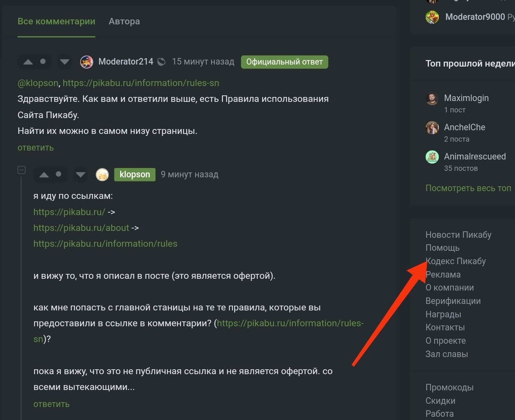Reply to Moderator214 via "ответить"
The width and height of the screenshot is (515, 420).
36,148
